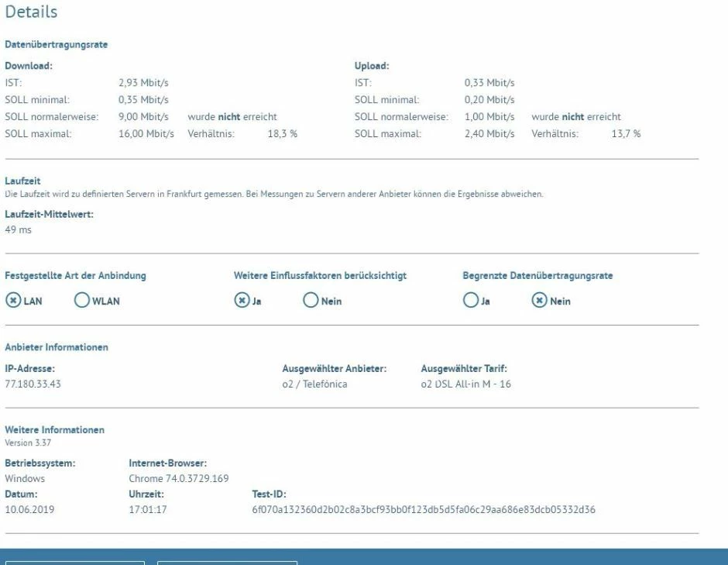Click the time 17:01:17
Screen dimensions: 728x565
click(x=148, y=510)
